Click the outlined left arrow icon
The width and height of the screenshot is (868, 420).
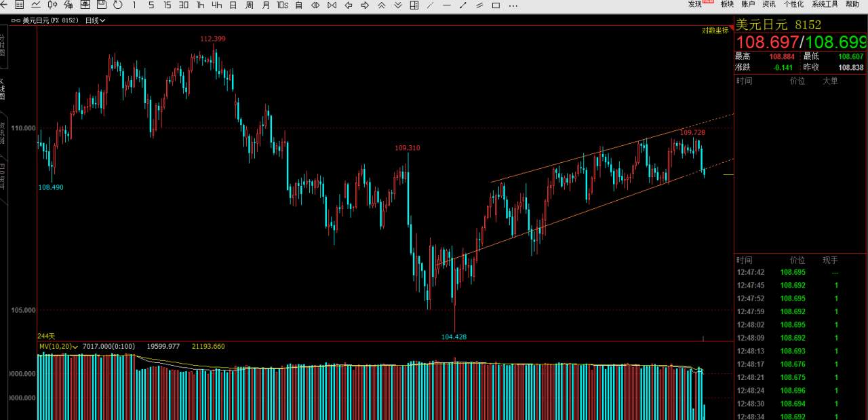348,5
